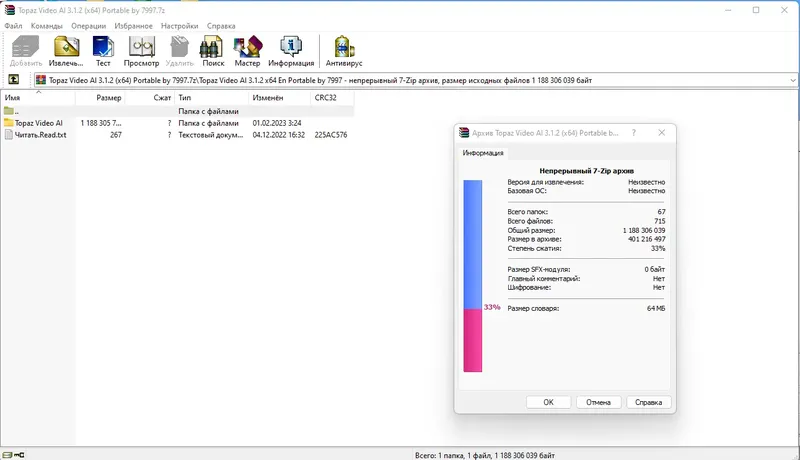Click the date 01.02.2023 3:24
This screenshot has width=800, height=460.
point(277,123)
